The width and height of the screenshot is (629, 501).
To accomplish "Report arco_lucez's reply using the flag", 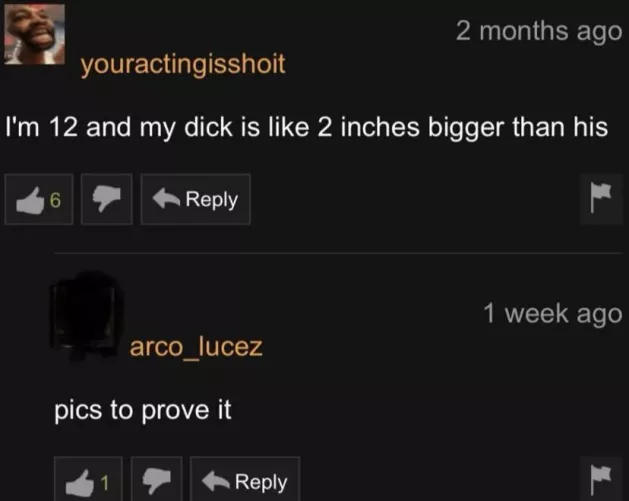I will pos(601,479).
